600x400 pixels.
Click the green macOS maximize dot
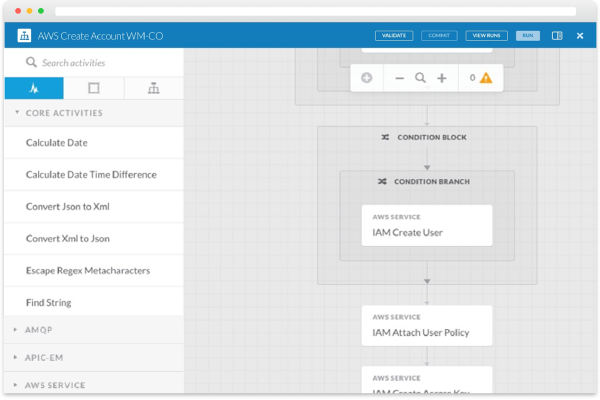pos(41,11)
